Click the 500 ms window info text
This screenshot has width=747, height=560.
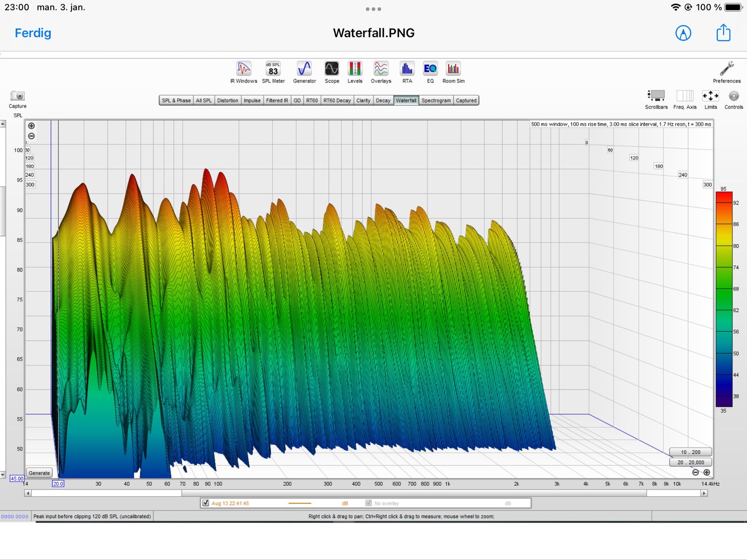621,124
